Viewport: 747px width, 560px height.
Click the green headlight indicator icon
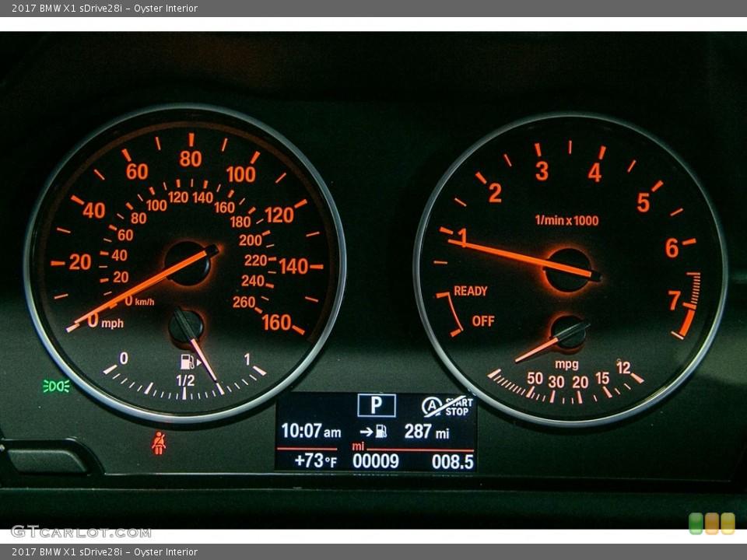(x=56, y=387)
